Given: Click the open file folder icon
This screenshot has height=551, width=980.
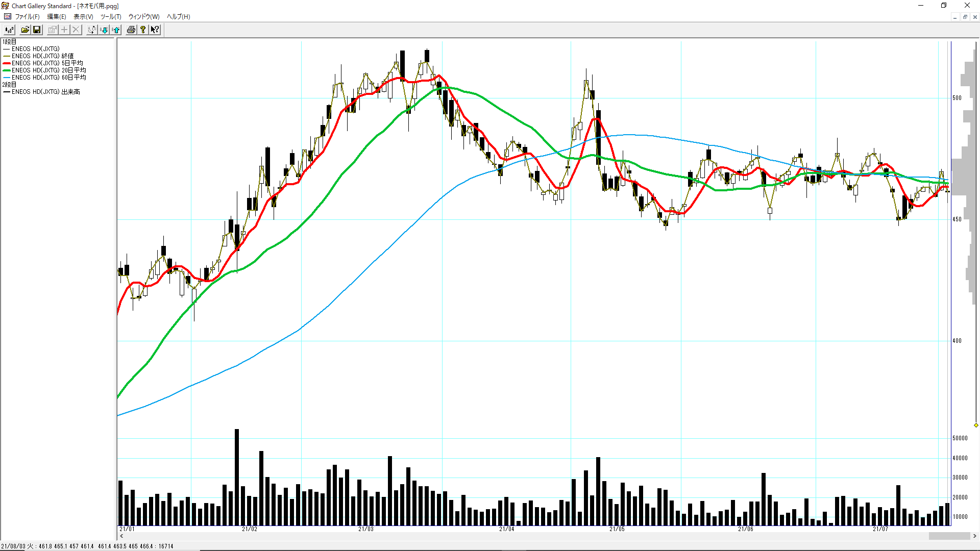Looking at the screenshot, I should [x=24, y=30].
